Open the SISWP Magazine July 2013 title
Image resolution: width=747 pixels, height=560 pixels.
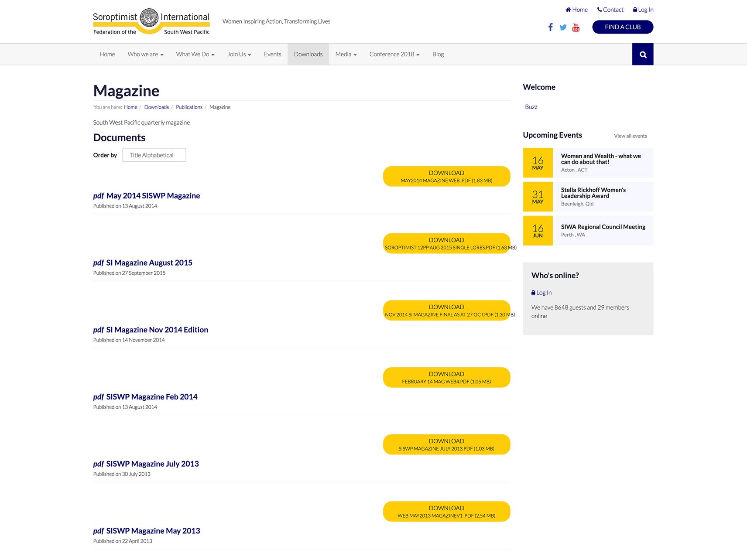[x=153, y=464]
